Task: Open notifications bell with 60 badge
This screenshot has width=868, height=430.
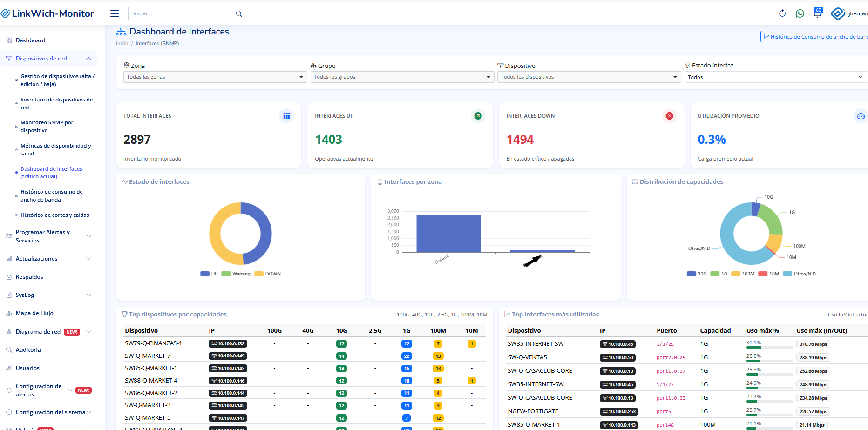Action: point(817,13)
